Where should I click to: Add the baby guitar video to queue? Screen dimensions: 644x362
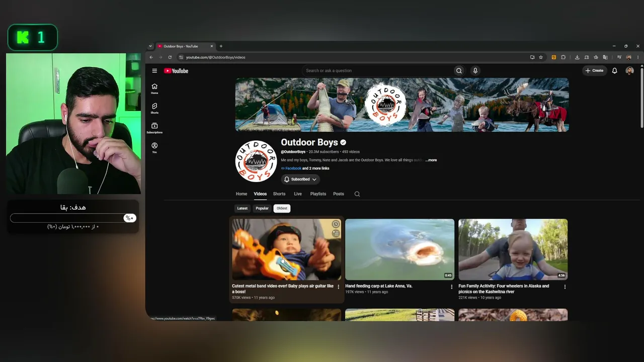coord(336,233)
